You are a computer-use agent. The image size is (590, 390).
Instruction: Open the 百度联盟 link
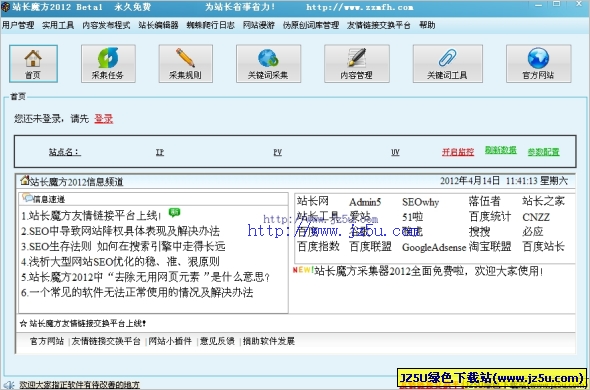pos(371,247)
